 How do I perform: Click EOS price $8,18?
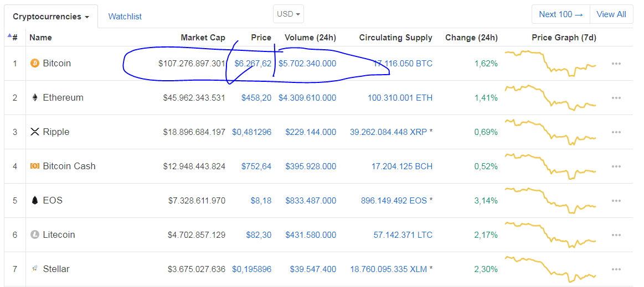click(261, 201)
